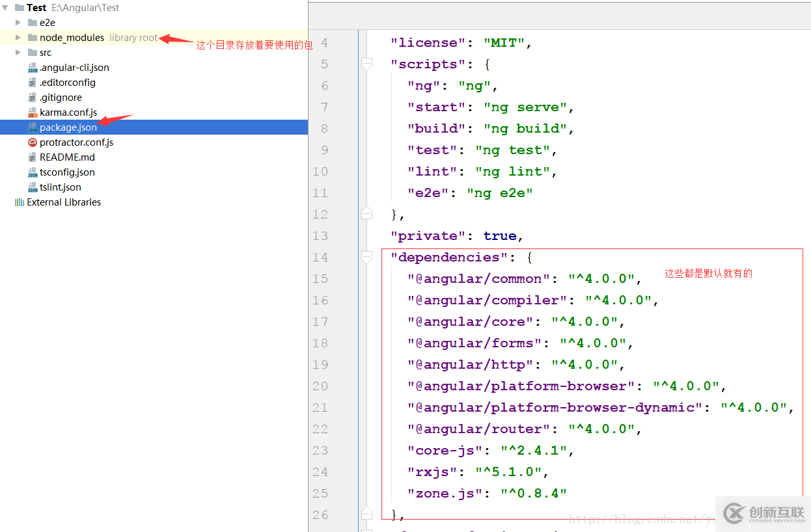This screenshot has height=532, width=811.
Task: Click the "rxjs" dependency name
Action: (433, 472)
